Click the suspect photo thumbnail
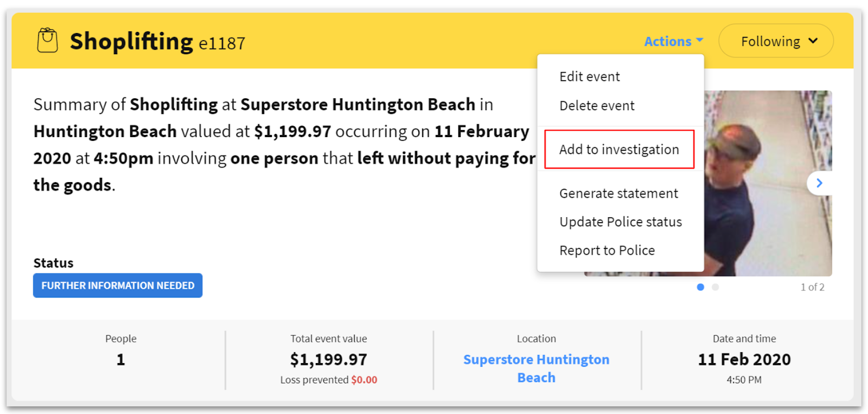 (x=768, y=184)
